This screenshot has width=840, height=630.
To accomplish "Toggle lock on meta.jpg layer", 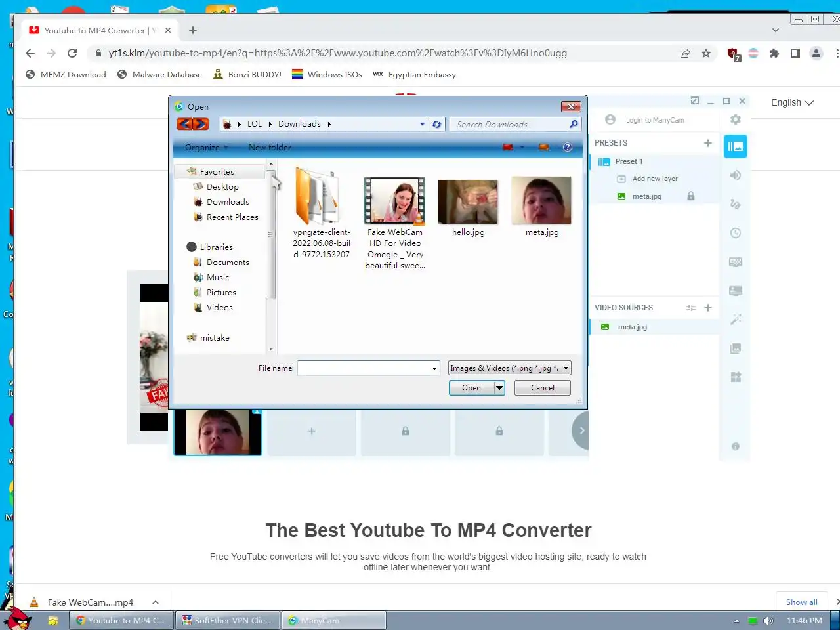I will (x=691, y=196).
